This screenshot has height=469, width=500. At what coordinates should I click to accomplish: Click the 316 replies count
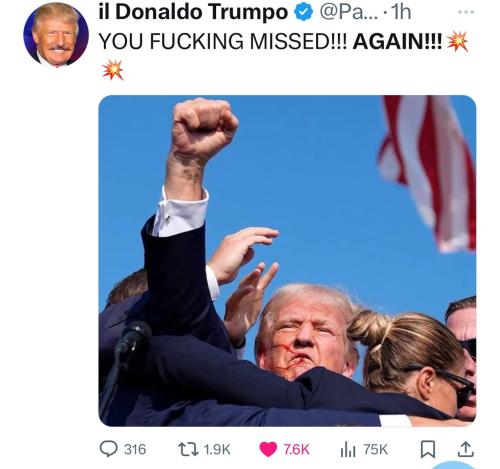135,449
